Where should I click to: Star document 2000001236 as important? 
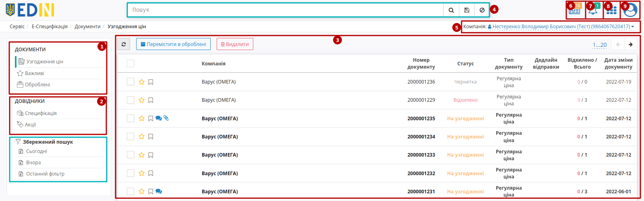coord(141,82)
